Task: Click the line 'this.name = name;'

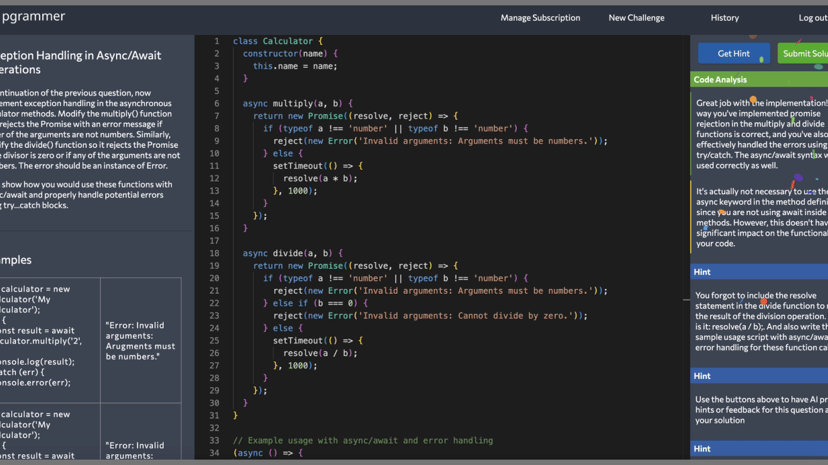Action: [295, 66]
